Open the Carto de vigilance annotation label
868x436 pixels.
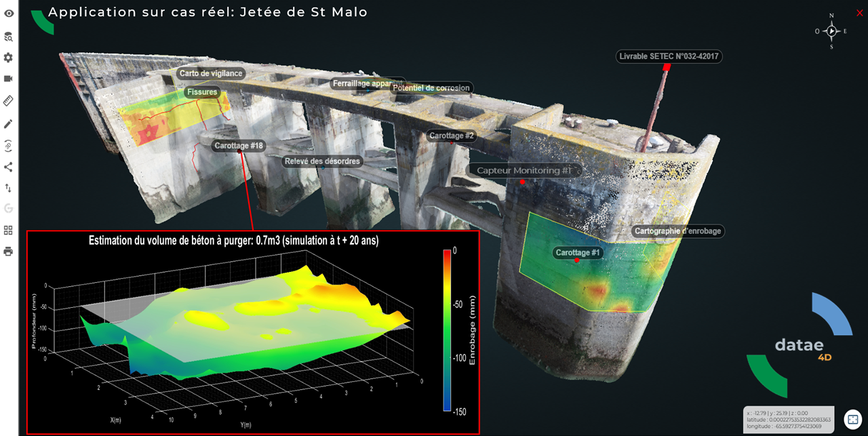(210, 73)
